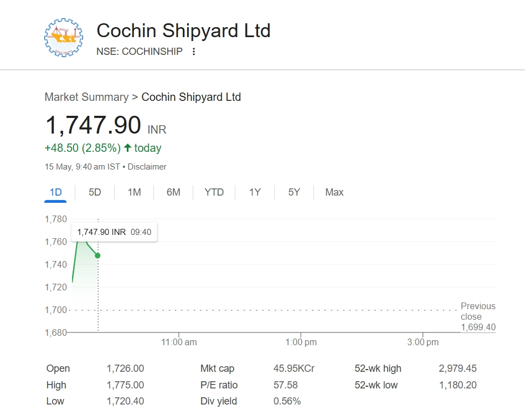Click the Cochin Shipyard Ltd title heading

pos(183,30)
